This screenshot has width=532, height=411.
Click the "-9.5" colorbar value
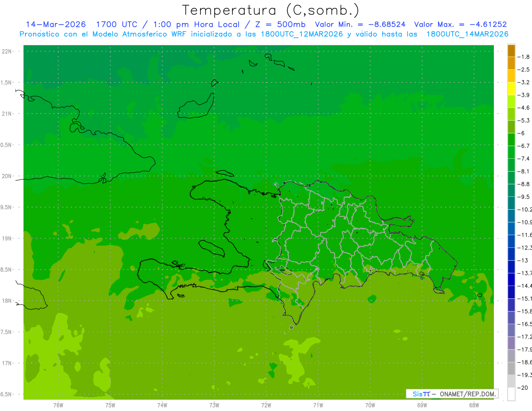[x=524, y=197]
